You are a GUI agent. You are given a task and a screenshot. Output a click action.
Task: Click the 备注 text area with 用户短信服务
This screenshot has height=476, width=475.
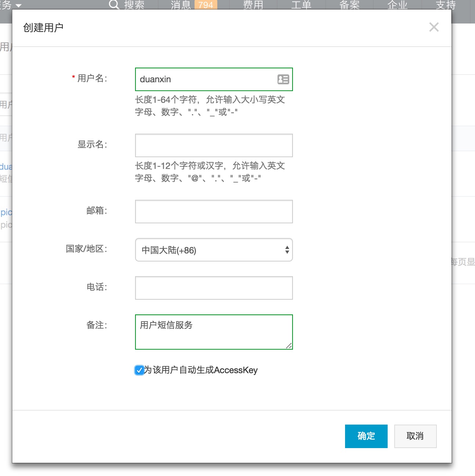coord(214,332)
